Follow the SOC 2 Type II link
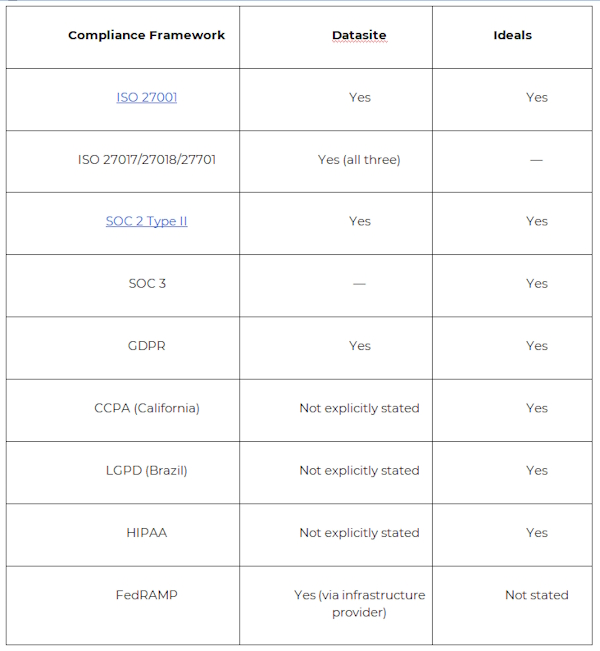The width and height of the screenshot is (600, 651). coord(147,221)
